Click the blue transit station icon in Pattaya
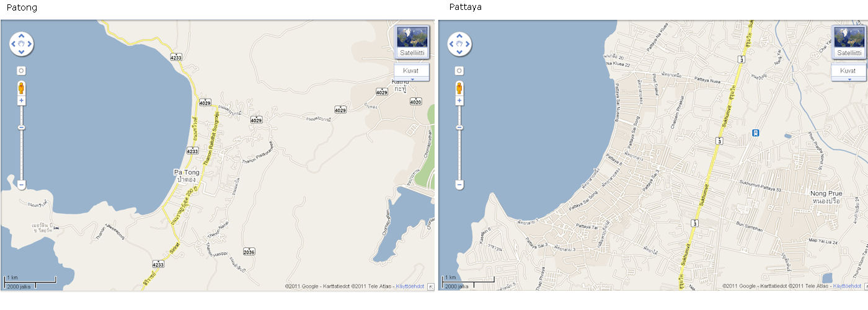Viewport: 868px width, 310px height. click(x=755, y=133)
